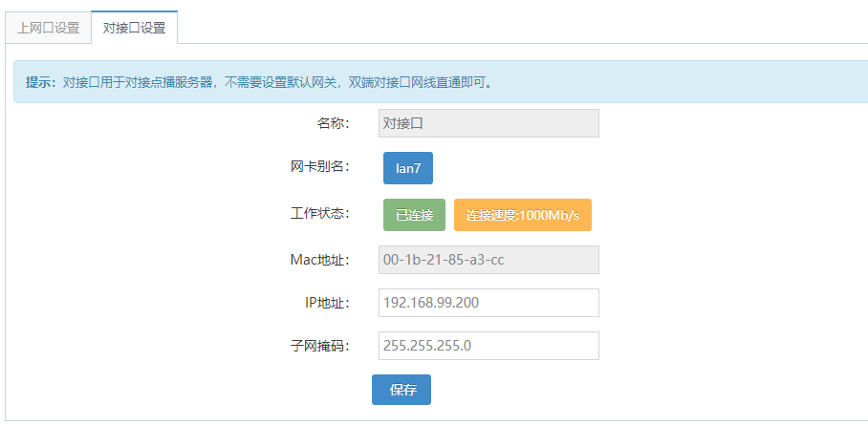Click the 子网掩码 label text
The width and height of the screenshot is (868, 447).
click(319, 346)
